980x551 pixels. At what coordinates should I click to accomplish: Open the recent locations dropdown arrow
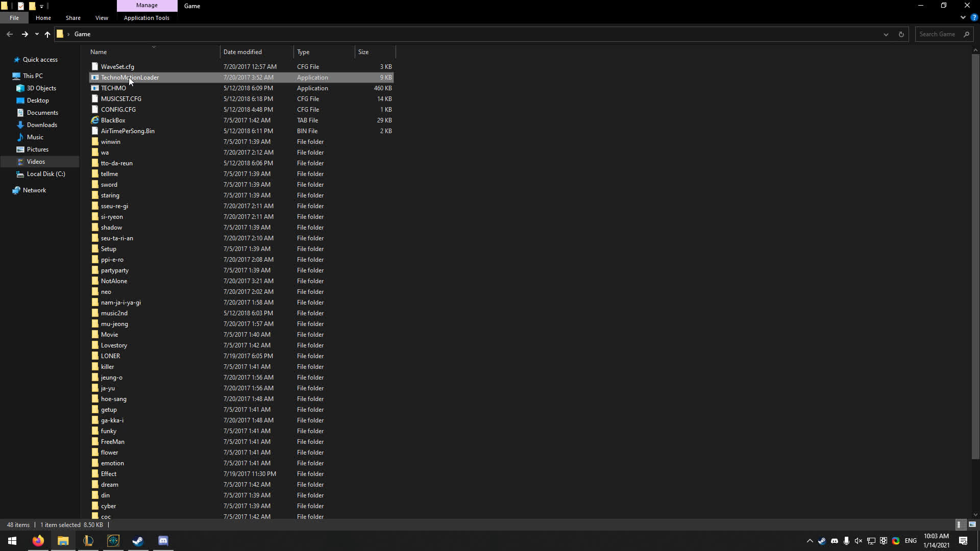pos(37,34)
